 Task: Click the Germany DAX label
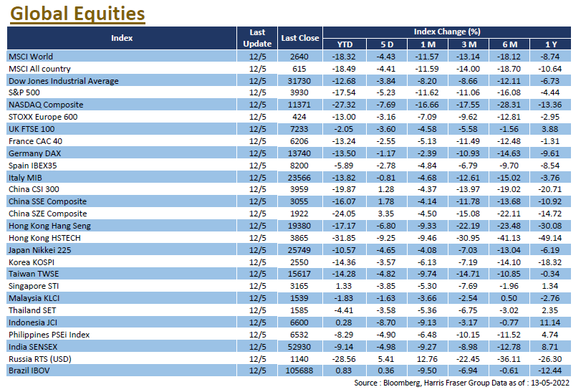click(x=34, y=153)
